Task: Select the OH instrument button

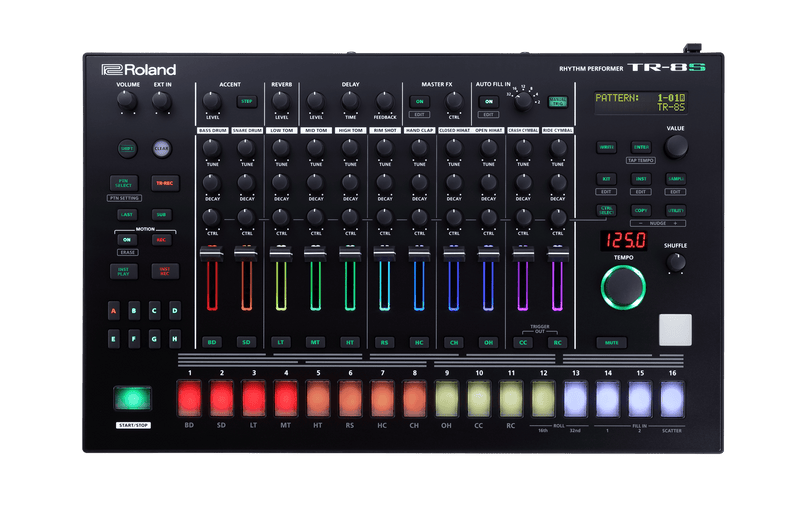Action: [x=488, y=342]
